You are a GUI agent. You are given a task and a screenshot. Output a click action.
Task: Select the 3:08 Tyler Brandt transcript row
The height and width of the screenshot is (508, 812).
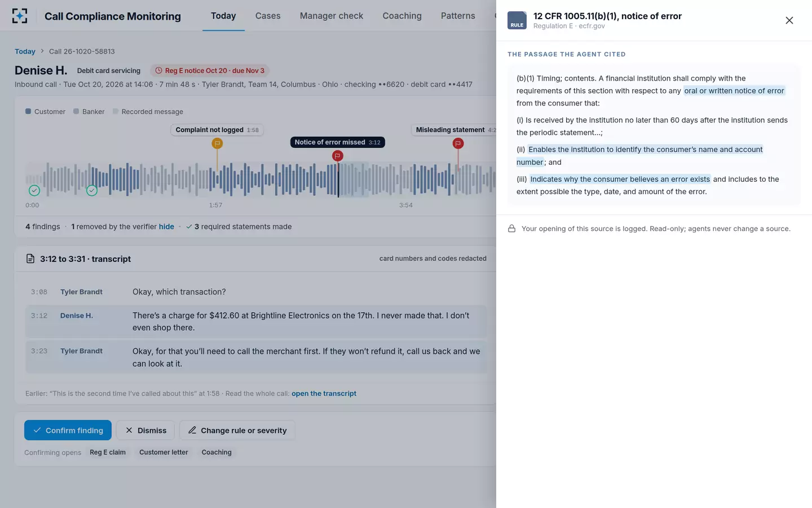coord(256,292)
